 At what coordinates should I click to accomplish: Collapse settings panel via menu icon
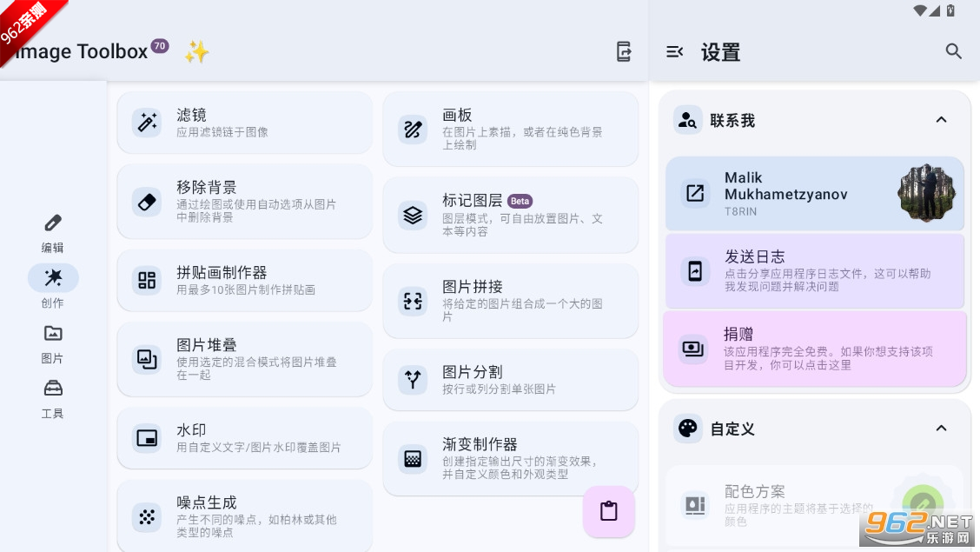tap(675, 52)
